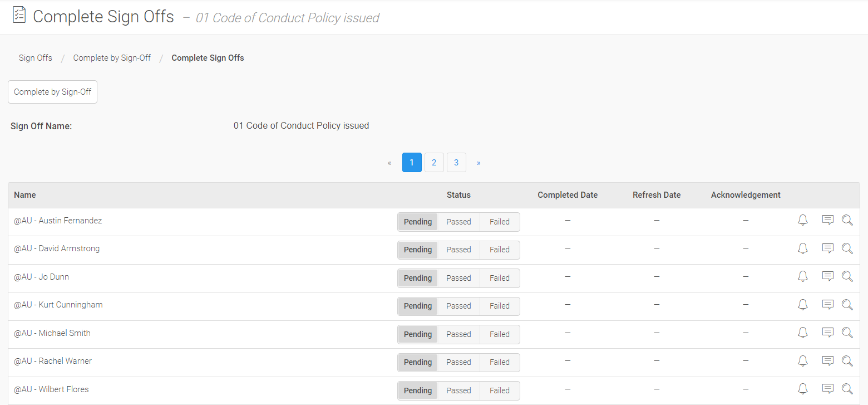The image size is (868, 405).
Task: Open Complete by Sign-Off breadcrumb link
Action: 112,58
